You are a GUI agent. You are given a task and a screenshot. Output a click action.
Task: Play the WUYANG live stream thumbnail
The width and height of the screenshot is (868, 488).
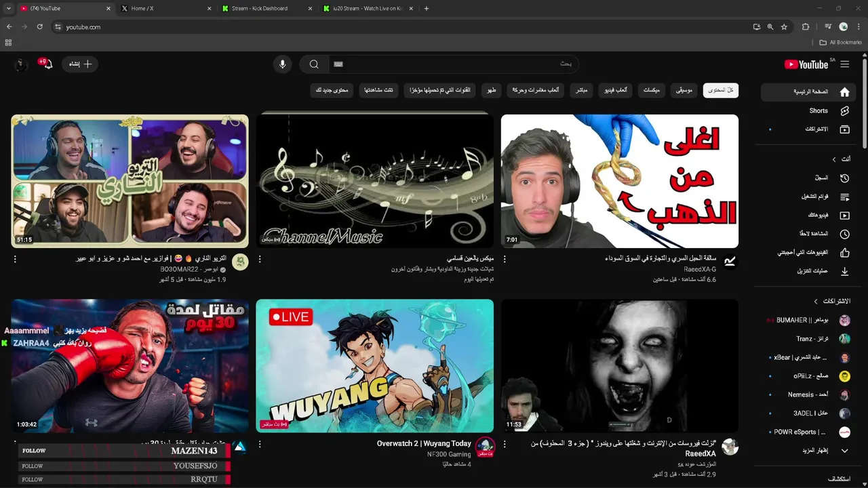pyautogui.click(x=375, y=366)
